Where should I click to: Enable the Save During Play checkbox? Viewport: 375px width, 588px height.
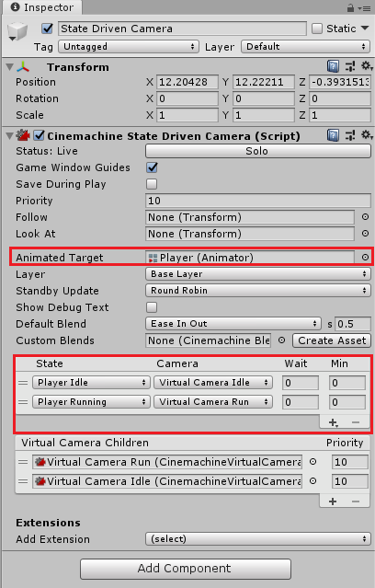(152, 184)
